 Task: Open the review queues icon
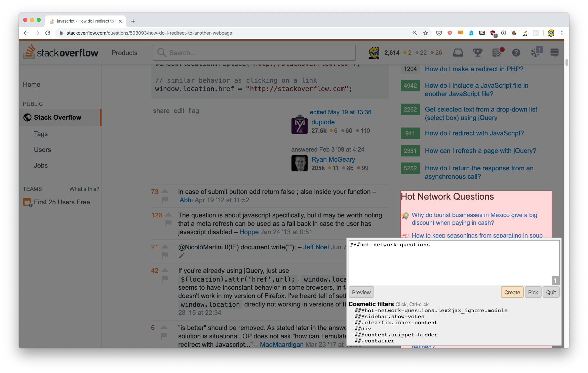click(497, 53)
